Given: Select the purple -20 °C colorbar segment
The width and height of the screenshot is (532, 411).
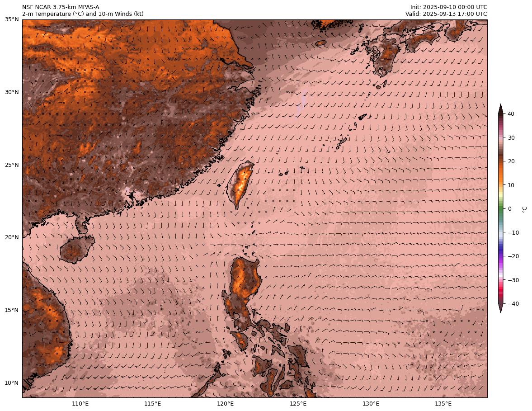Looking at the screenshot, I should point(501,256).
